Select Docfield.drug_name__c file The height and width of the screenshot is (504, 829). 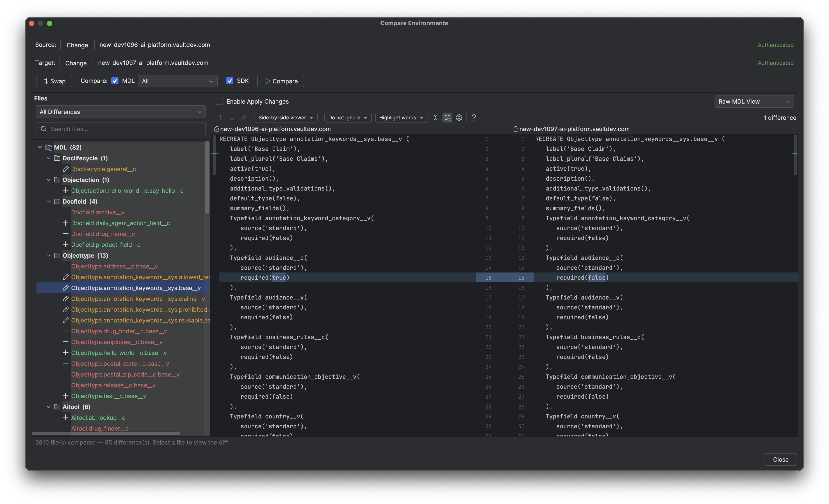[103, 234]
